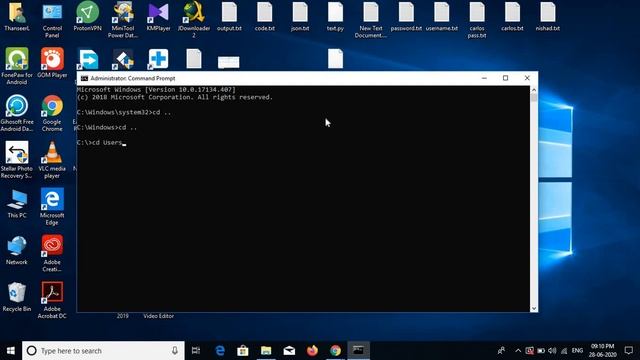The image size is (640, 360).
Task: Open Adobe Creative Cloud shortcut
Action: point(52,253)
